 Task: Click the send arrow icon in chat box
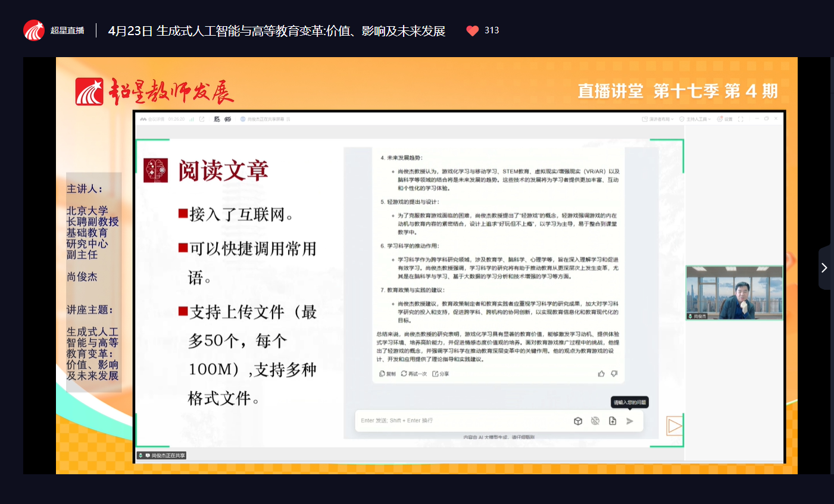[630, 421]
